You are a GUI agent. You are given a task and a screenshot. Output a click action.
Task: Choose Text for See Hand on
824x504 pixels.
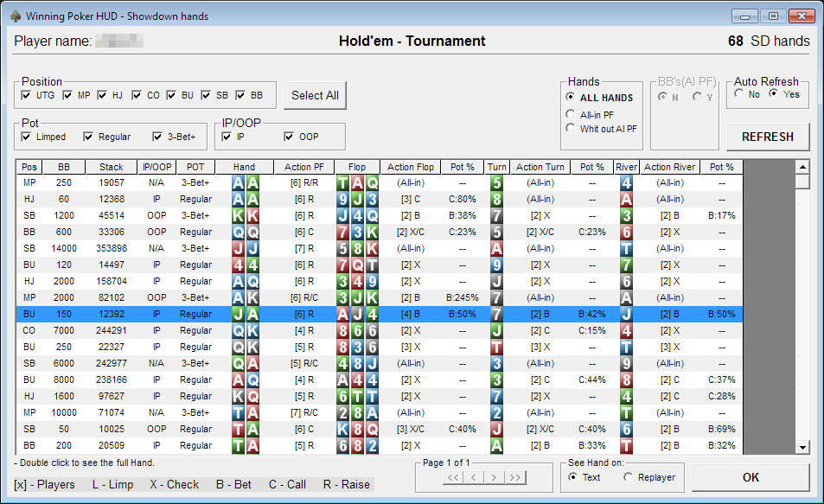tap(572, 476)
